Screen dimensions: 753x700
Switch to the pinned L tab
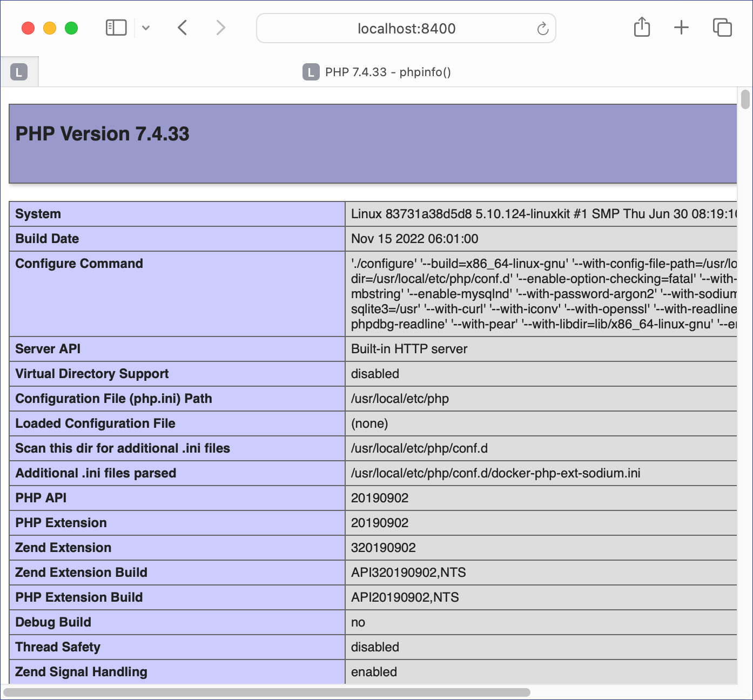[19, 72]
